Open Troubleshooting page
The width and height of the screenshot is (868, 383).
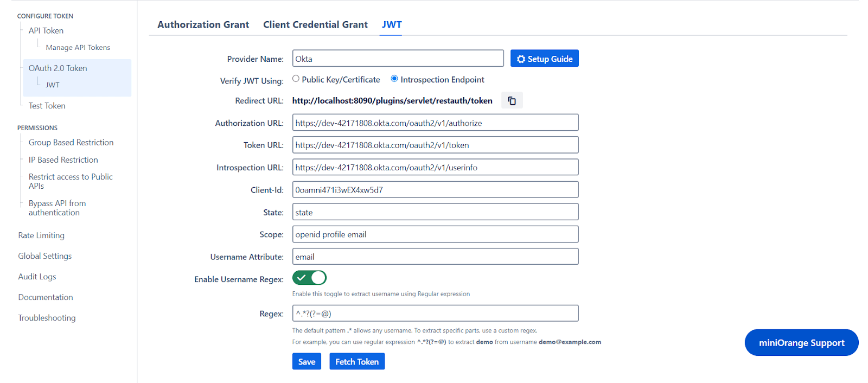pyautogui.click(x=47, y=318)
